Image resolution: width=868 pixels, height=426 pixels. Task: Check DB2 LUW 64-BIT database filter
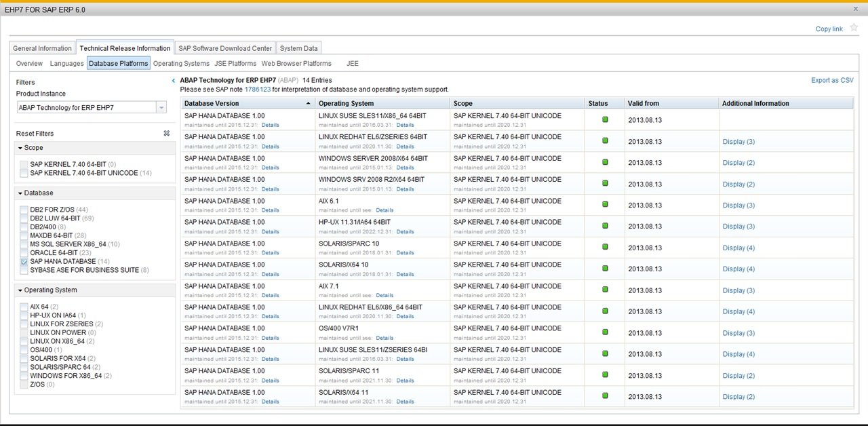24,218
